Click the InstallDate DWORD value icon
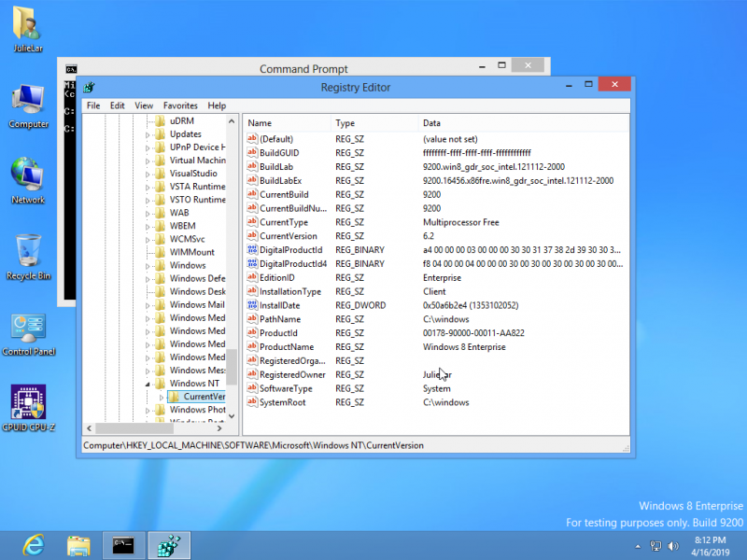The height and width of the screenshot is (560, 747). tap(252, 305)
